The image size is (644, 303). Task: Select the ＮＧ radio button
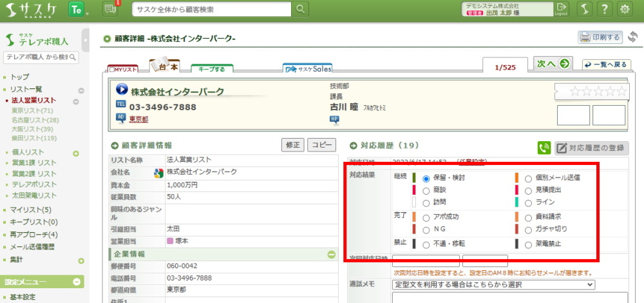tap(426, 230)
